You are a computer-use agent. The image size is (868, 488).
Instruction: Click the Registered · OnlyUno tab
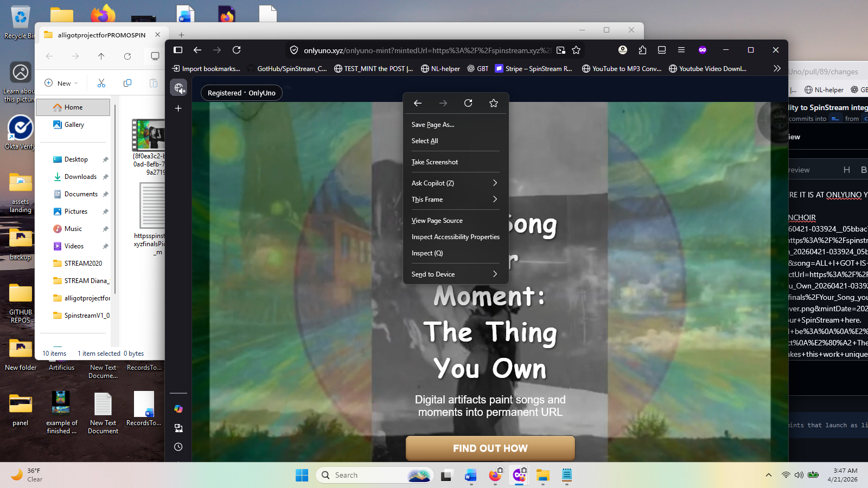click(241, 93)
